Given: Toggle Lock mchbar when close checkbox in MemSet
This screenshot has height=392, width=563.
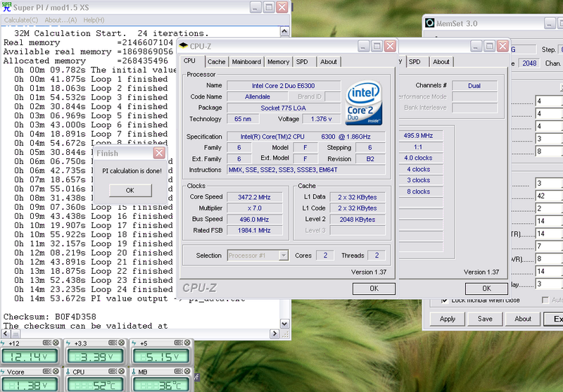Looking at the screenshot, I should 445,300.
